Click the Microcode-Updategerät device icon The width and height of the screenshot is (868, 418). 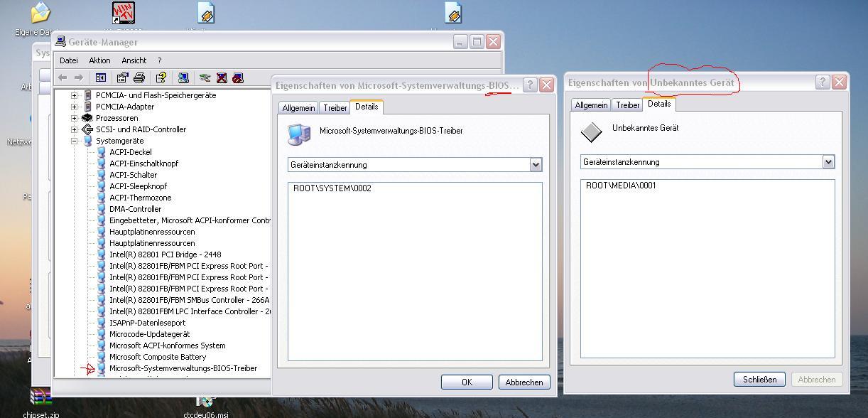[x=101, y=334]
